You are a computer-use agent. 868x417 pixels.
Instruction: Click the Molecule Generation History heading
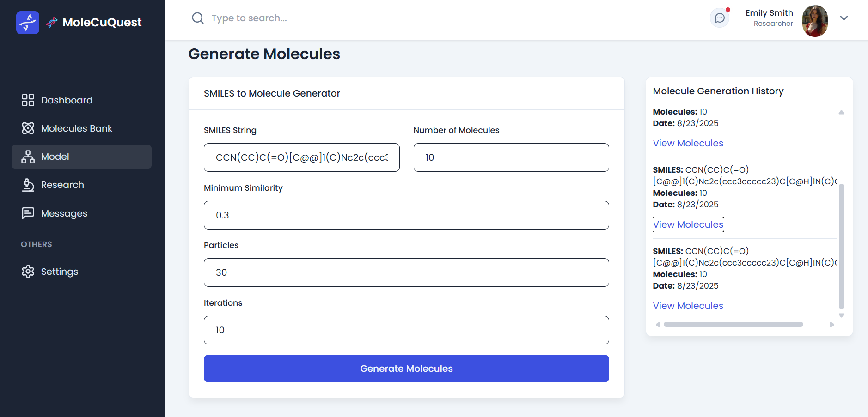coord(718,91)
